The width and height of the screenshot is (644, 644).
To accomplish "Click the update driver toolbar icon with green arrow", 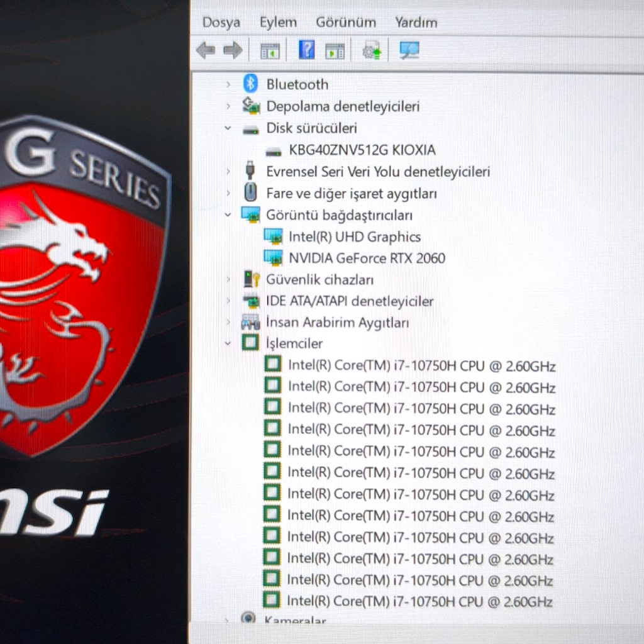I will [372, 51].
